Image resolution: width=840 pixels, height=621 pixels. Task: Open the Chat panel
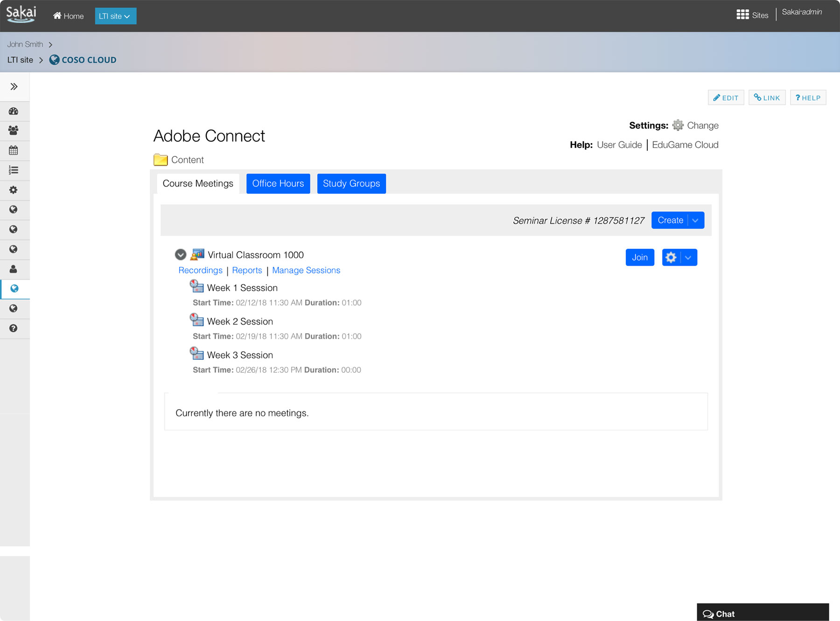tap(763, 613)
